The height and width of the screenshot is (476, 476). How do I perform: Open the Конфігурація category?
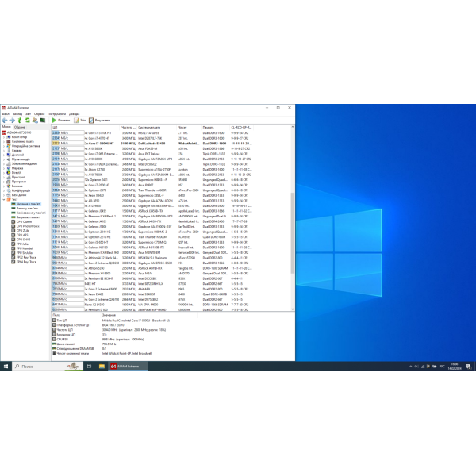click(21, 190)
